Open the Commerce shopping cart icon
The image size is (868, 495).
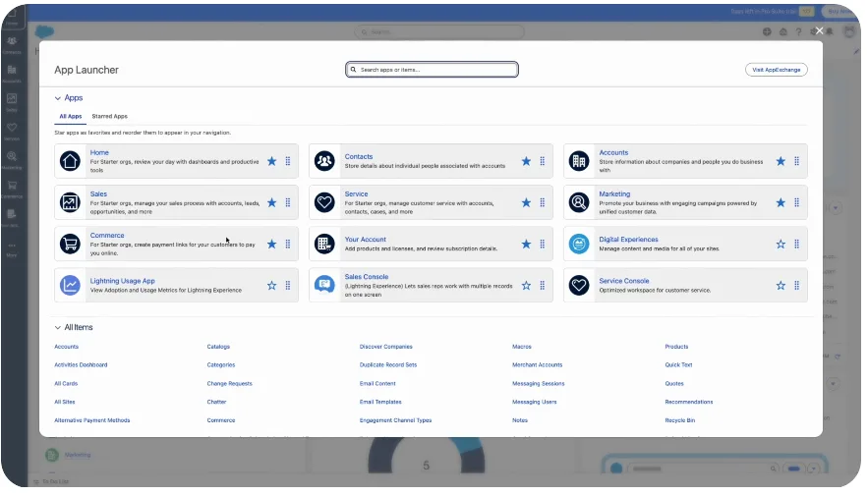coord(70,244)
